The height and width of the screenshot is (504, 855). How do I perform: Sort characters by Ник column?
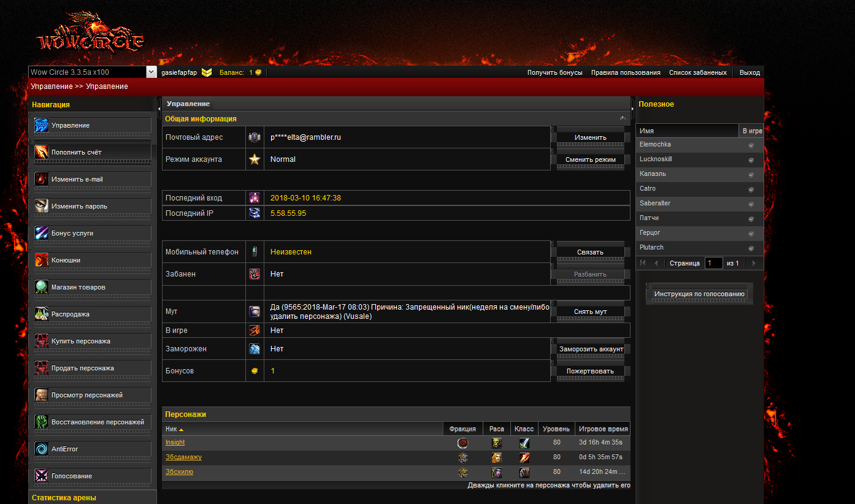[171, 429]
